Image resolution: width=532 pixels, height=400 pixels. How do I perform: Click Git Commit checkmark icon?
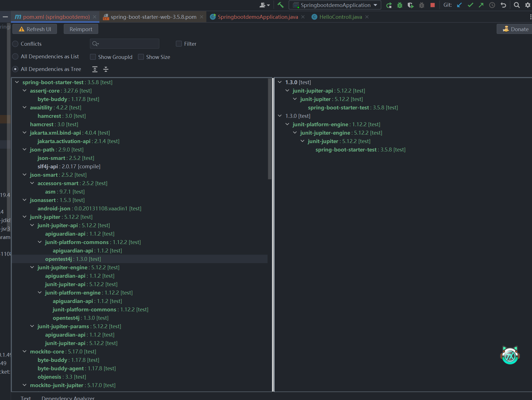tap(470, 5)
